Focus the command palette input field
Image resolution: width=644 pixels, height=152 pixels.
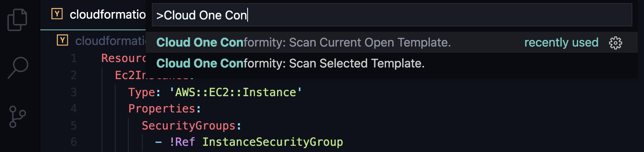point(392,15)
